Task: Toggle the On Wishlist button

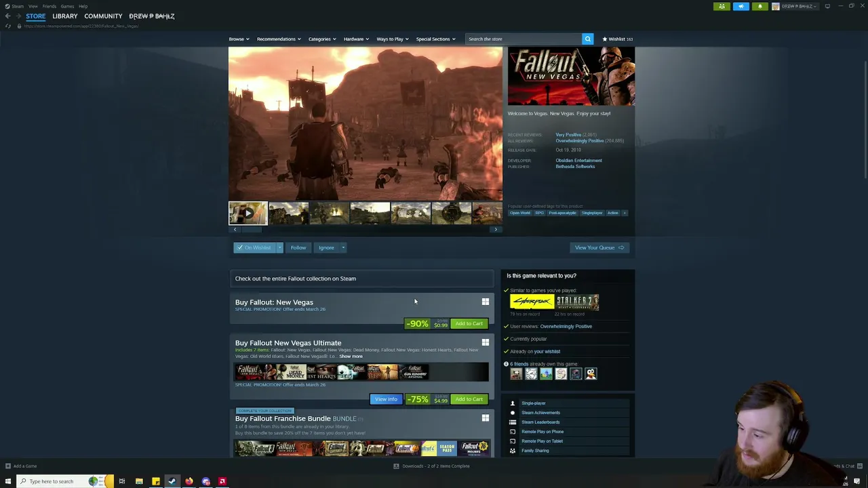Action: (254, 247)
